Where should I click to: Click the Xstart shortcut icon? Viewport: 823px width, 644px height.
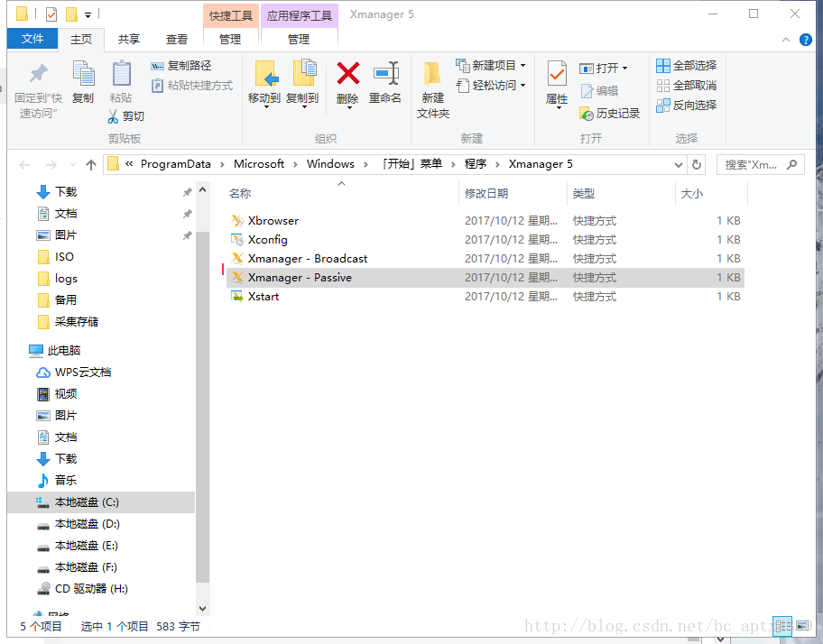pyautogui.click(x=237, y=297)
